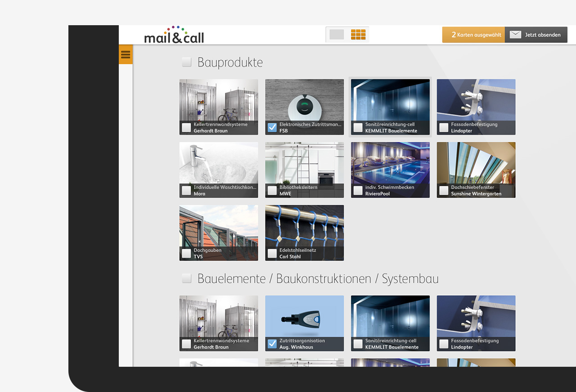Viewport: 576px width, 392px height.
Task: Switch to orange grid view
Action: point(358,35)
